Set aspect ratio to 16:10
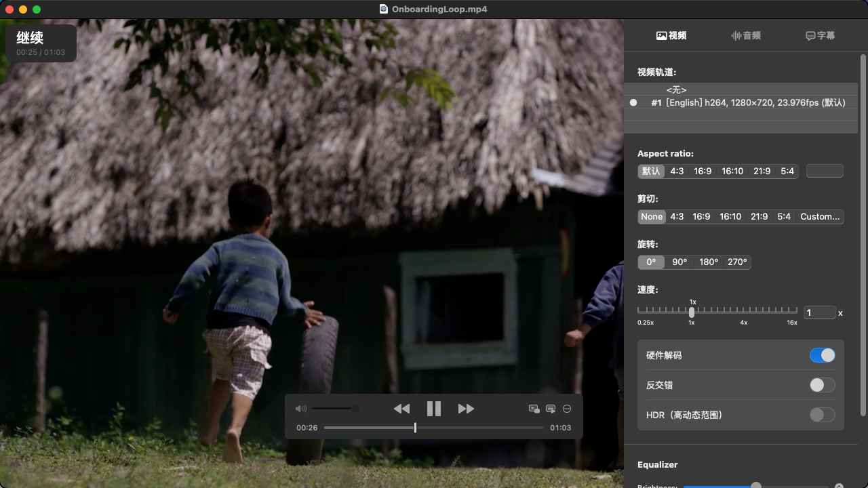Viewport: 868px width, 488px height. [732, 171]
